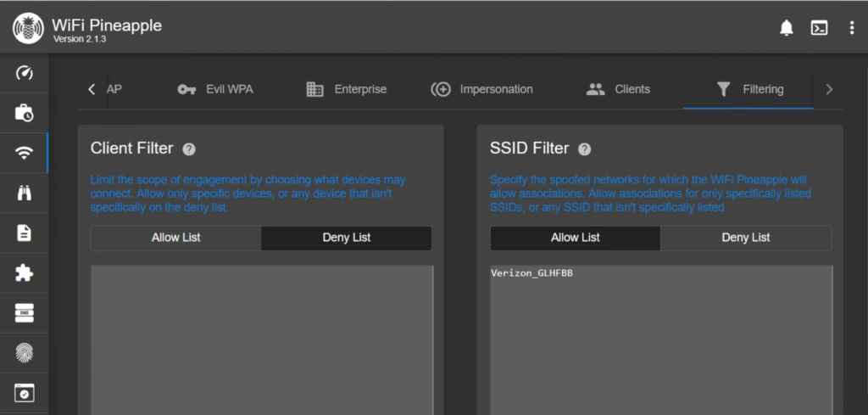Open fingerprint sidebar icon
This screenshot has height=415, width=868.
pos(25,353)
